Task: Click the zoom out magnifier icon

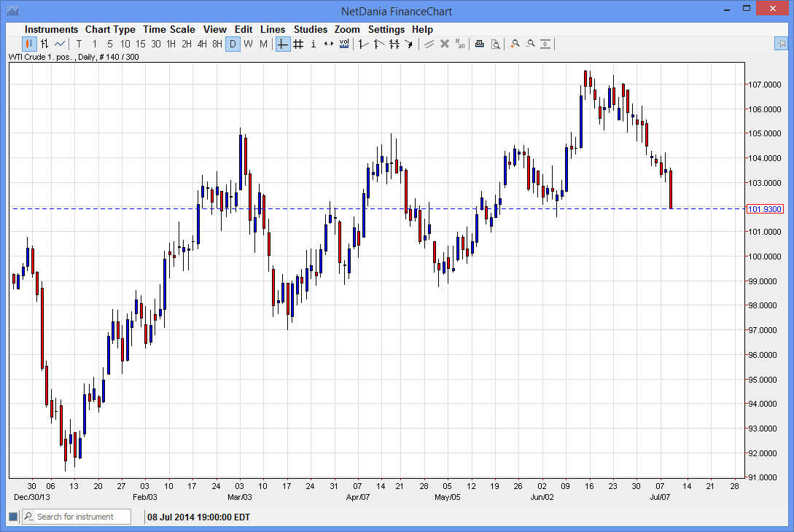Action: coord(531,44)
